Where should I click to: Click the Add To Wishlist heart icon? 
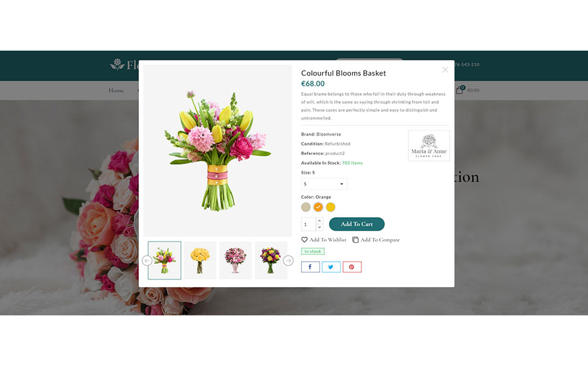click(305, 240)
